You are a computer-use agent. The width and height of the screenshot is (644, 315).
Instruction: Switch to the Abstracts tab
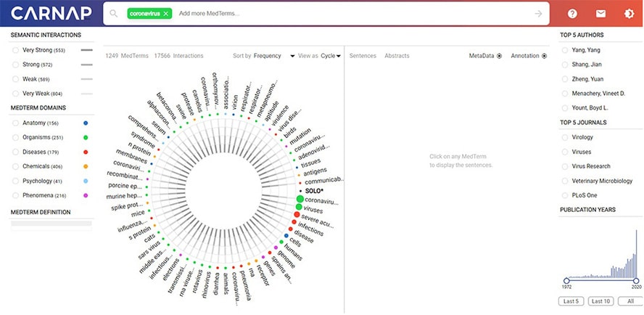tap(397, 56)
